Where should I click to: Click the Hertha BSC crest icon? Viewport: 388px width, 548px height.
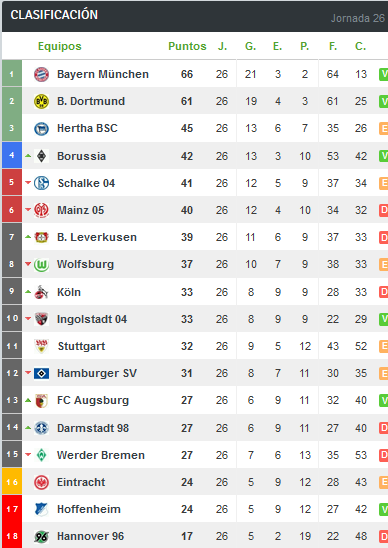point(41,129)
